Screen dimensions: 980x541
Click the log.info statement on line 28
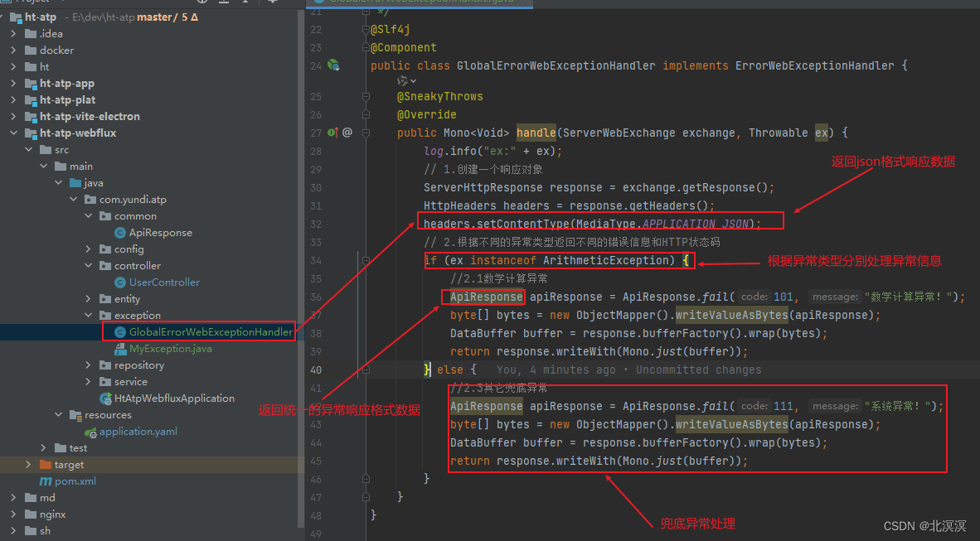tap(493, 151)
